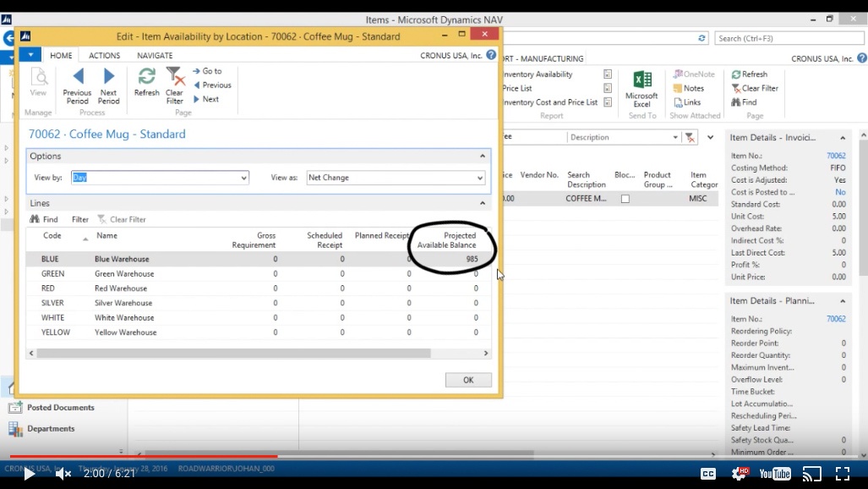
Task: Click OK to close the dialog
Action: coord(468,380)
